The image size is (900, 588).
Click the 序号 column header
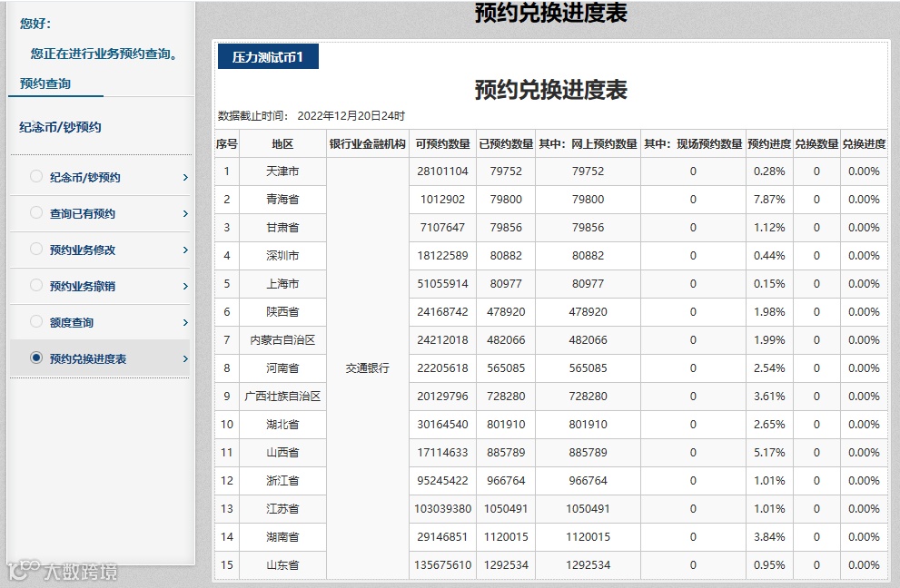coord(227,144)
